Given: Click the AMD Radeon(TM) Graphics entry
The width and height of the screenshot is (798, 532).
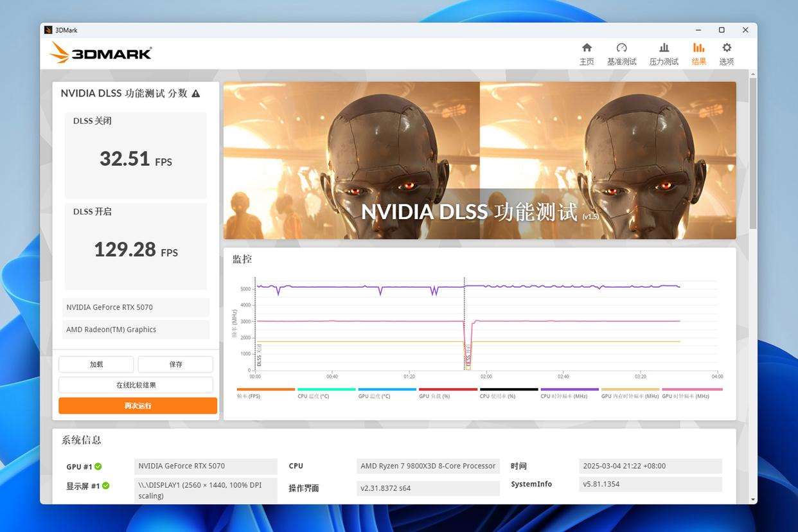Looking at the screenshot, I should tap(136, 330).
